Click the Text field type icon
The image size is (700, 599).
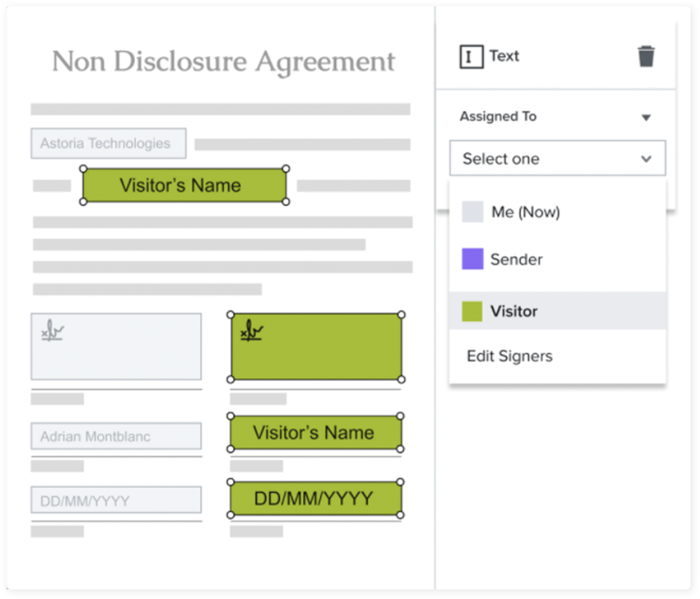471,56
